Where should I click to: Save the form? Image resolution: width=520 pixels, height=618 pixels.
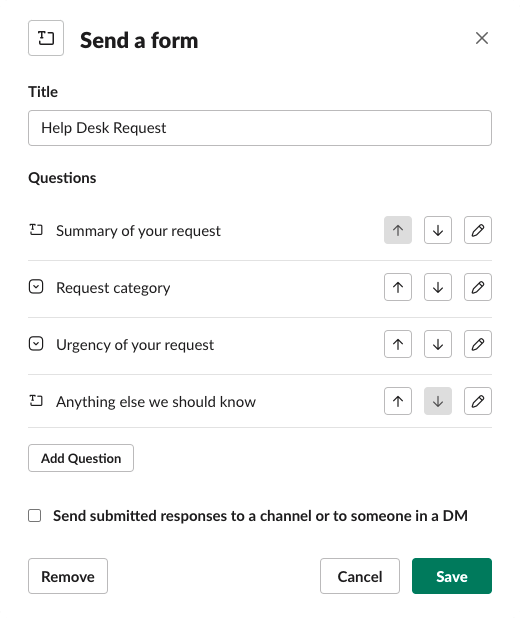pyautogui.click(x=452, y=576)
